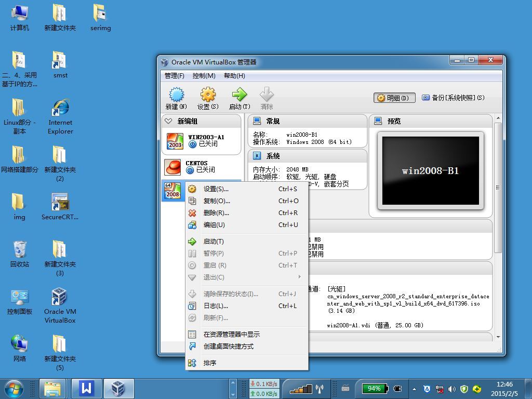
Task: Collapse the 新编组 group chevron
Action: (168, 121)
